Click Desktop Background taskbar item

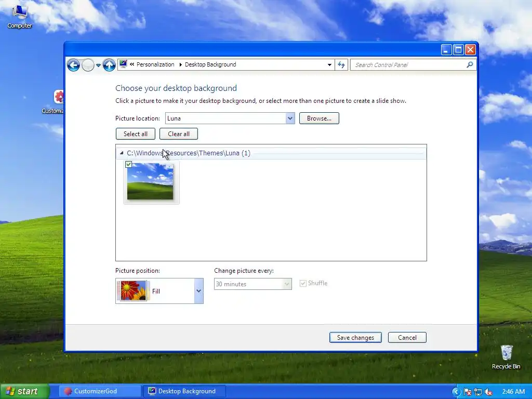pos(184,391)
